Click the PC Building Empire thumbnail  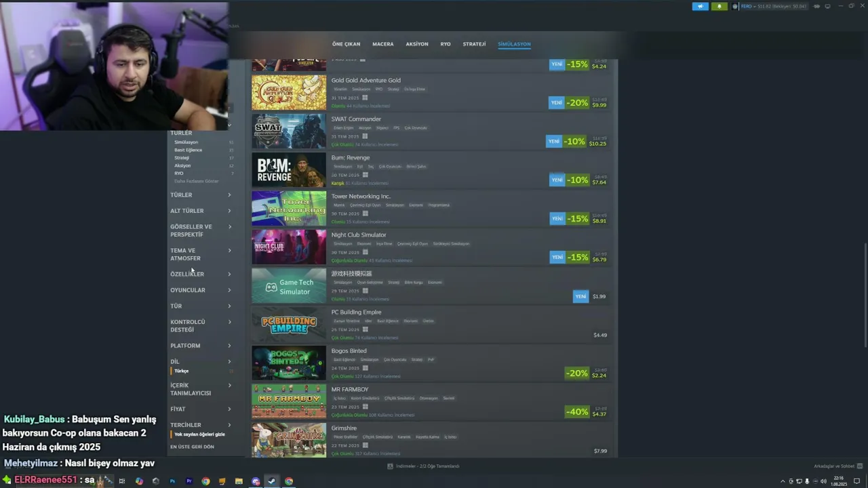pos(289,325)
